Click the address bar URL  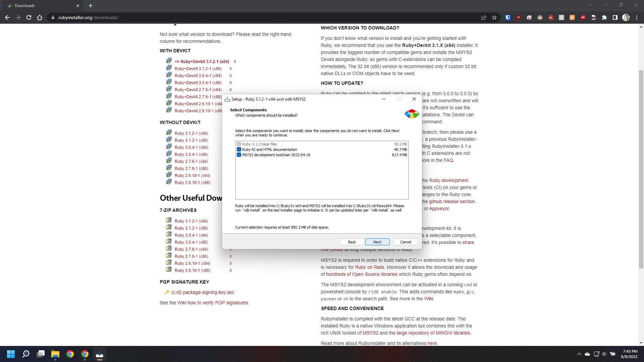pos(88,17)
